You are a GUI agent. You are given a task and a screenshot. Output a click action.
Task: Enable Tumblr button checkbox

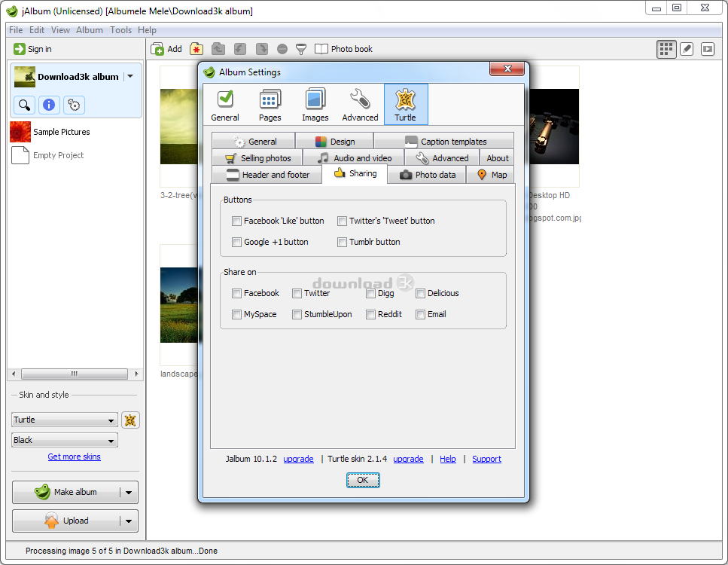(x=343, y=242)
